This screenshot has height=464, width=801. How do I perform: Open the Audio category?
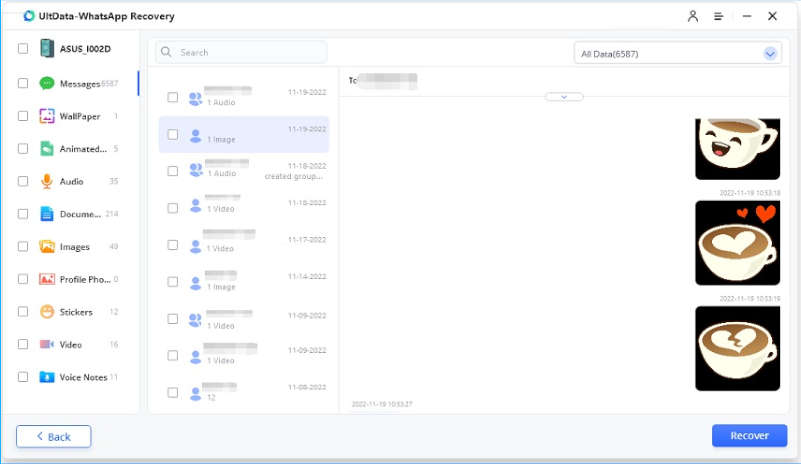(72, 181)
